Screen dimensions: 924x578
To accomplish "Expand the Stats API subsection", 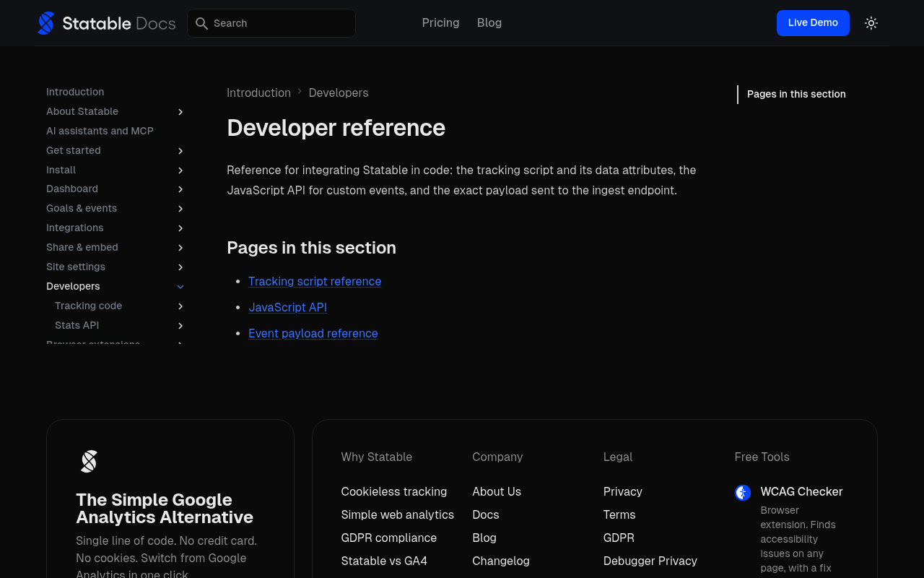I will pyautogui.click(x=180, y=326).
